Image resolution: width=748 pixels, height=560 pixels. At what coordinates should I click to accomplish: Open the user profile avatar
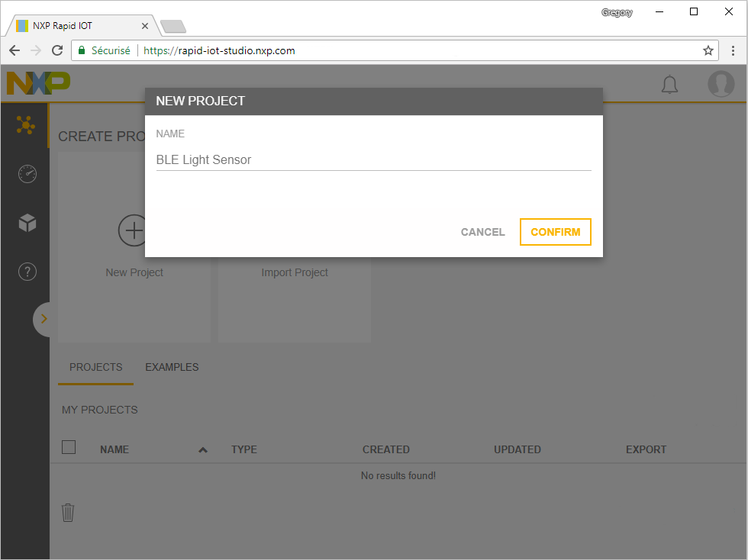tap(721, 84)
